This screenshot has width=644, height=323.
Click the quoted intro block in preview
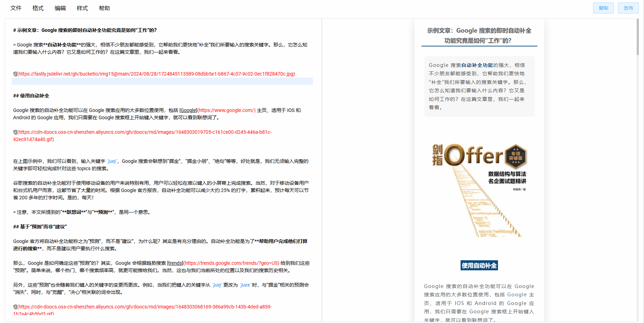(x=479, y=86)
